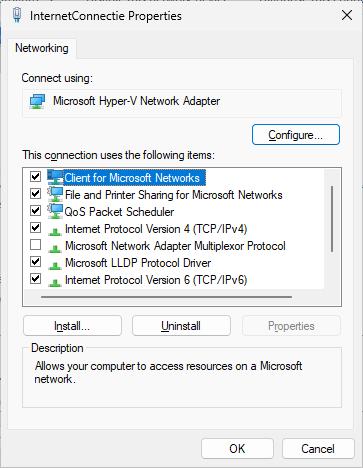This screenshot has width=363, height=468.
Task: Select the File and Printer Sharing icon
Action: click(55, 194)
